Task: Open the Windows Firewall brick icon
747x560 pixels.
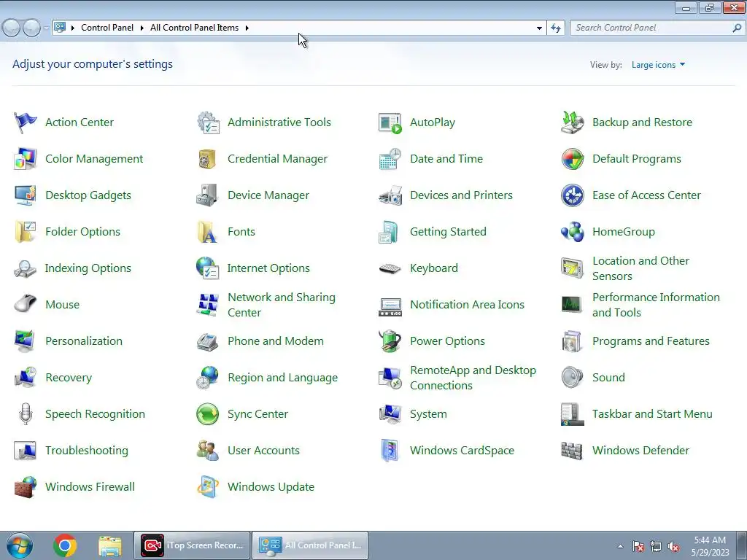Action: (26, 487)
